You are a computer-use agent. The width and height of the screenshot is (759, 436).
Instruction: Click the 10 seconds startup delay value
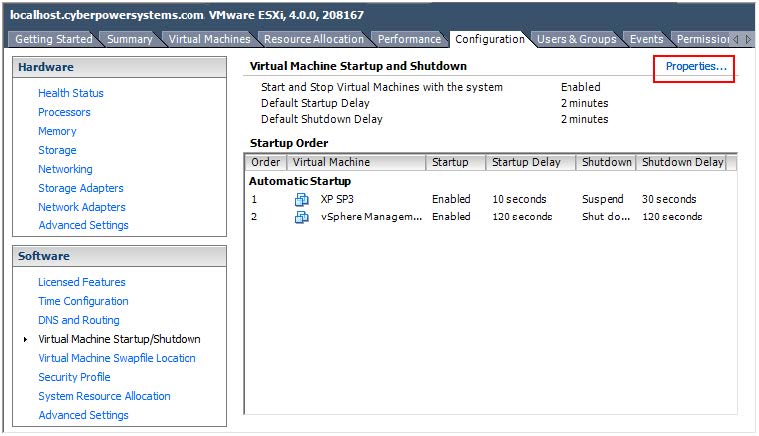click(519, 199)
